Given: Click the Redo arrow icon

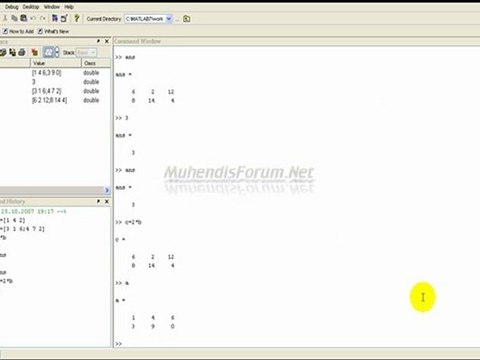Looking at the screenshot, I should (42, 18).
